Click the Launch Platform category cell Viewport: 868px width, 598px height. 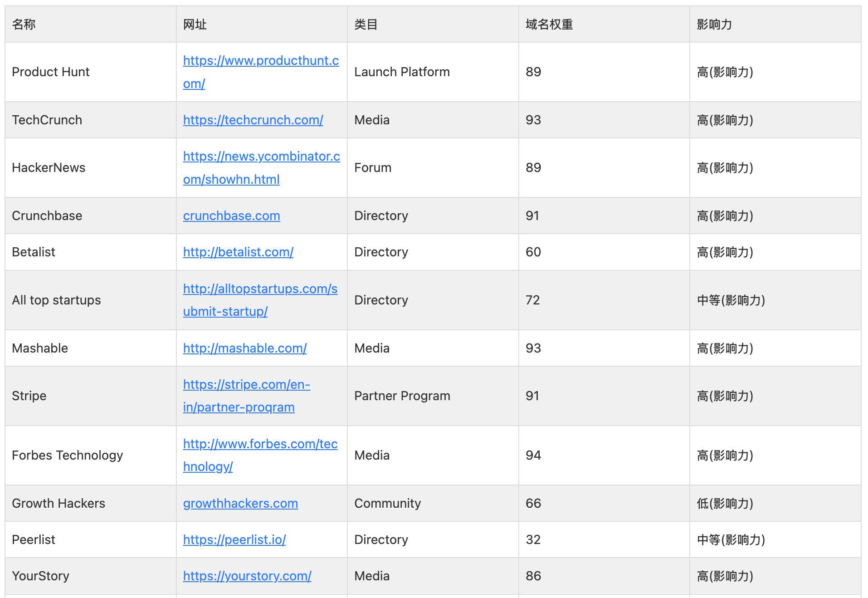coord(433,72)
